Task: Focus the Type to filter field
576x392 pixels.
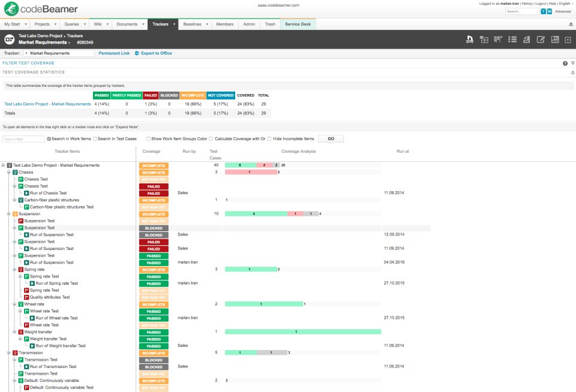Action: click(x=23, y=139)
